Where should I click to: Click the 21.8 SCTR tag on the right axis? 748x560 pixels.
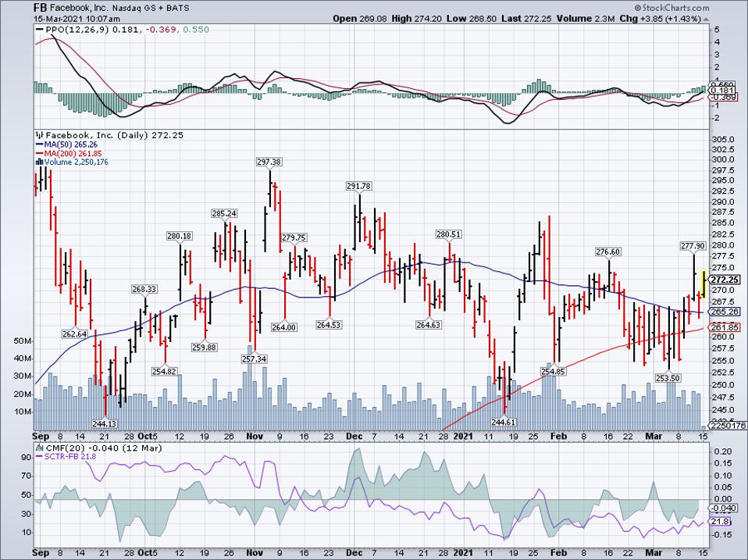pos(721,522)
